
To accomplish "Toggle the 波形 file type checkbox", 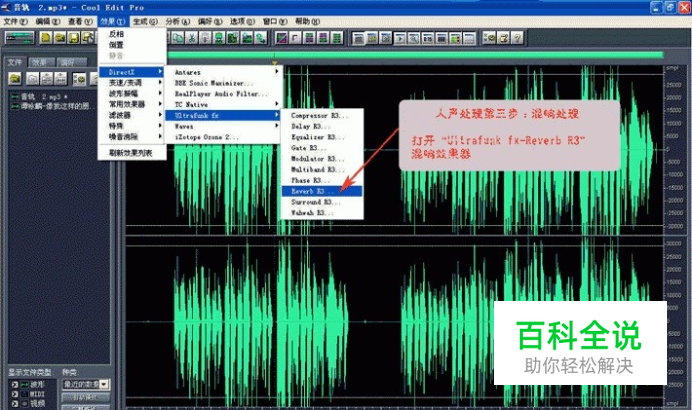I will tap(15, 384).
